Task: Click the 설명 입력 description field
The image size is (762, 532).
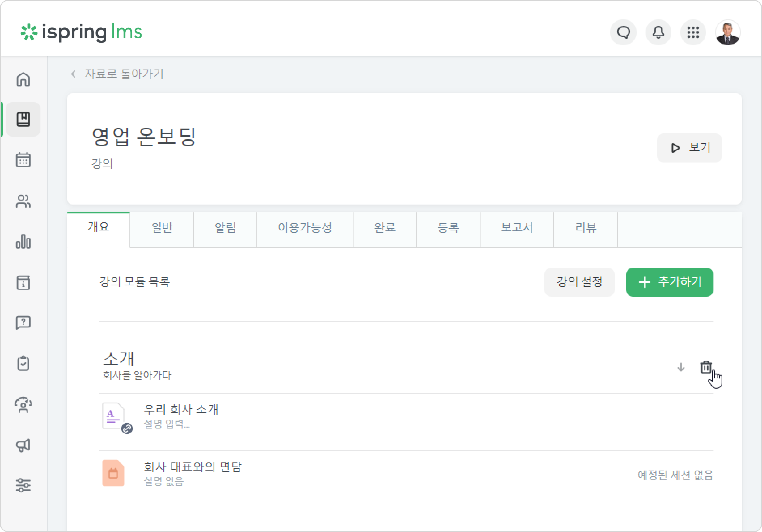Action: (x=167, y=424)
